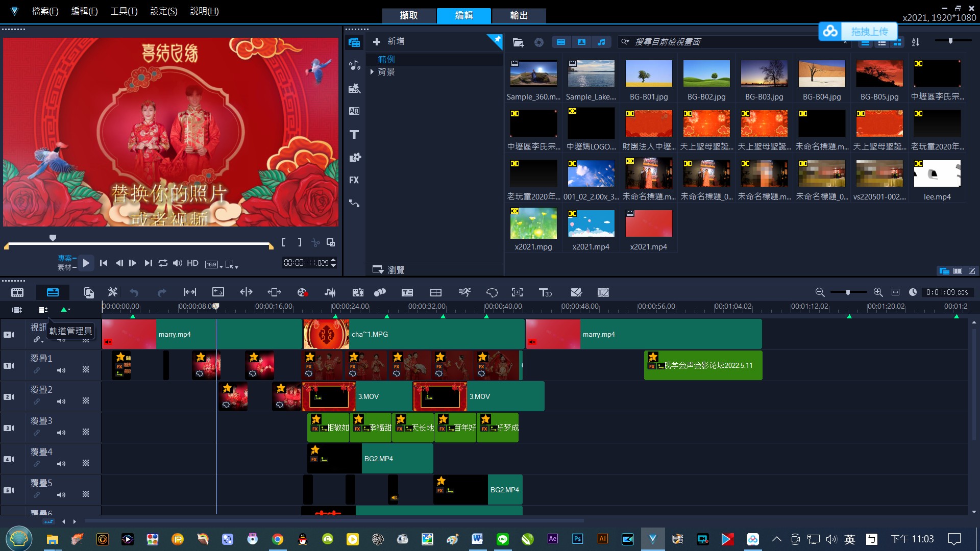Click the Fit project in timeline window icon

(x=895, y=292)
